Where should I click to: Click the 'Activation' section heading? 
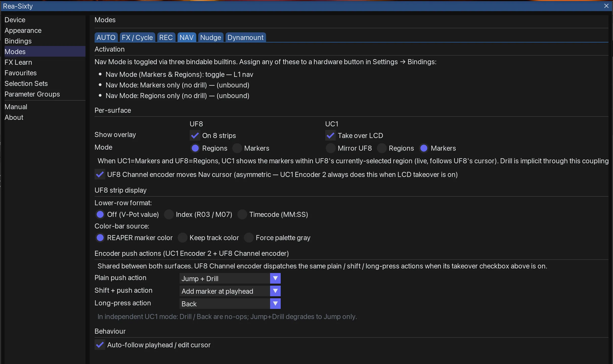tap(110, 49)
